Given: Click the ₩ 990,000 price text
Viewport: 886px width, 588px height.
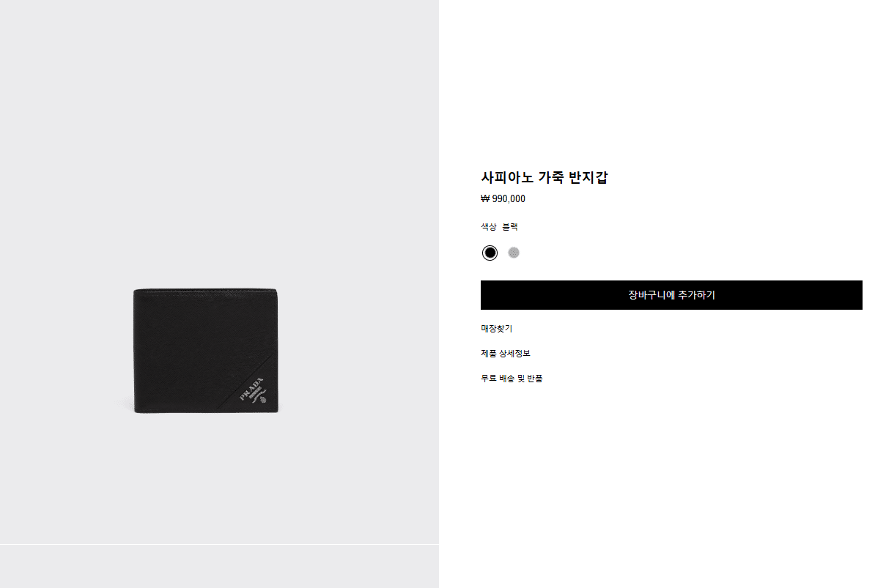Looking at the screenshot, I should [x=503, y=198].
